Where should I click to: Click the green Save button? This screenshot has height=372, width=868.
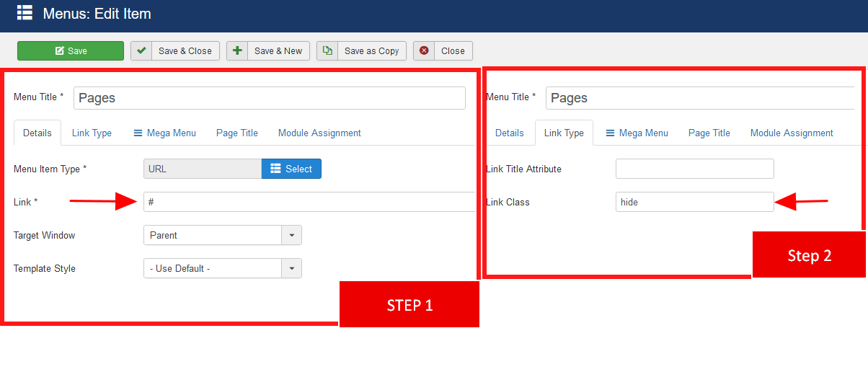point(71,50)
